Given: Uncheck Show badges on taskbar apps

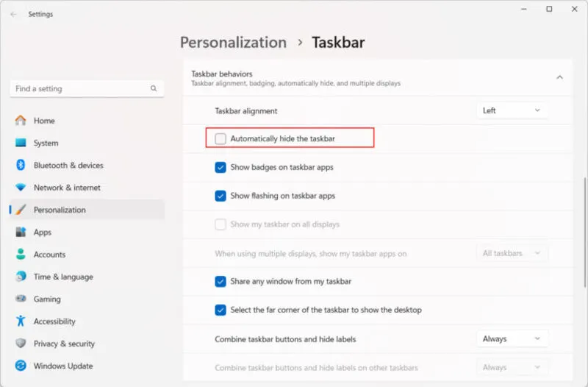Looking at the screenshot, I should pos(220,167).
